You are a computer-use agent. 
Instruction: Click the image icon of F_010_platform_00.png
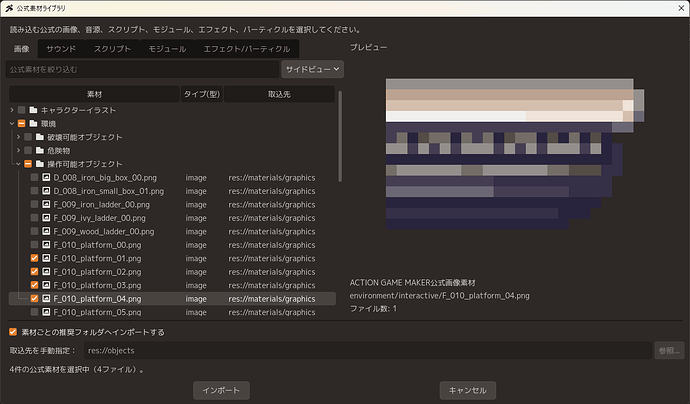46,245
